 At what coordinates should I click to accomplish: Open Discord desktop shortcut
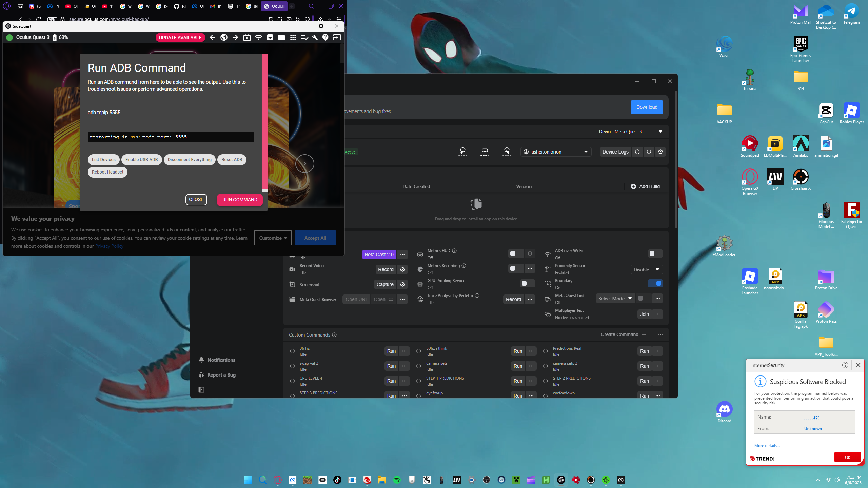pos(724,412)
